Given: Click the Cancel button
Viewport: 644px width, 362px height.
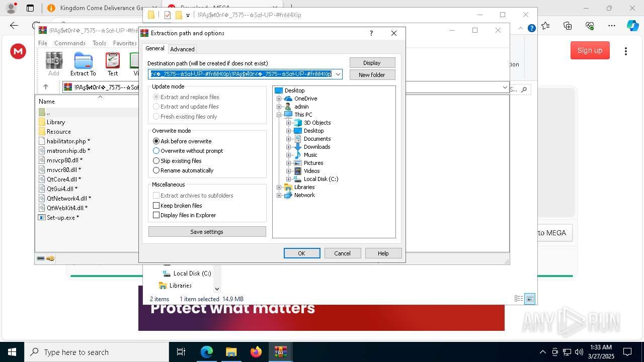Looking at the screenshot, I should point(343,253).
